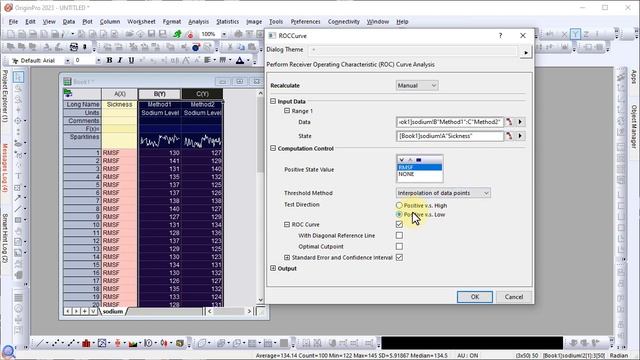640x360 pixels.
Task: Collapse the Computation Control section
Action: click(273, 149)
